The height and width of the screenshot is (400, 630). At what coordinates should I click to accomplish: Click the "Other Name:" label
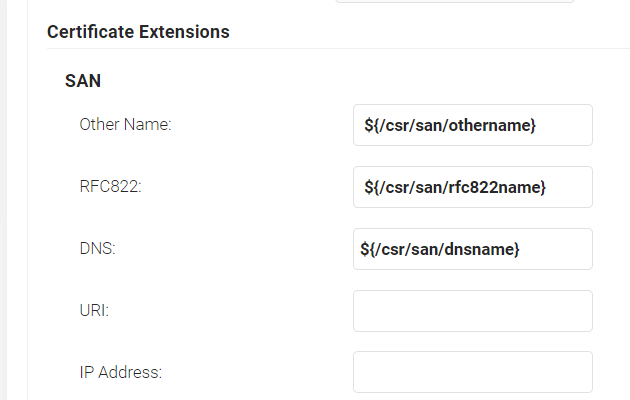[126, 125]
